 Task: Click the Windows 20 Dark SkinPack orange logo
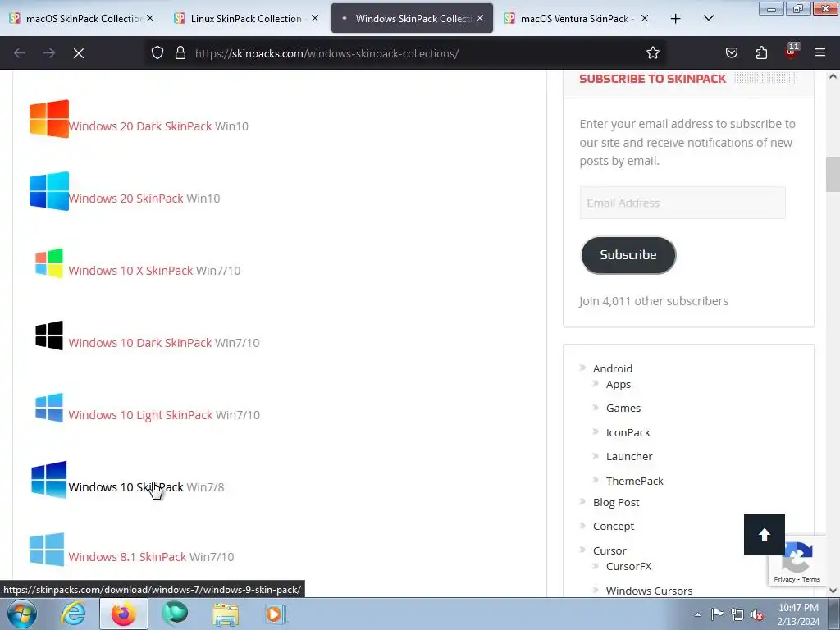point(48,118)
